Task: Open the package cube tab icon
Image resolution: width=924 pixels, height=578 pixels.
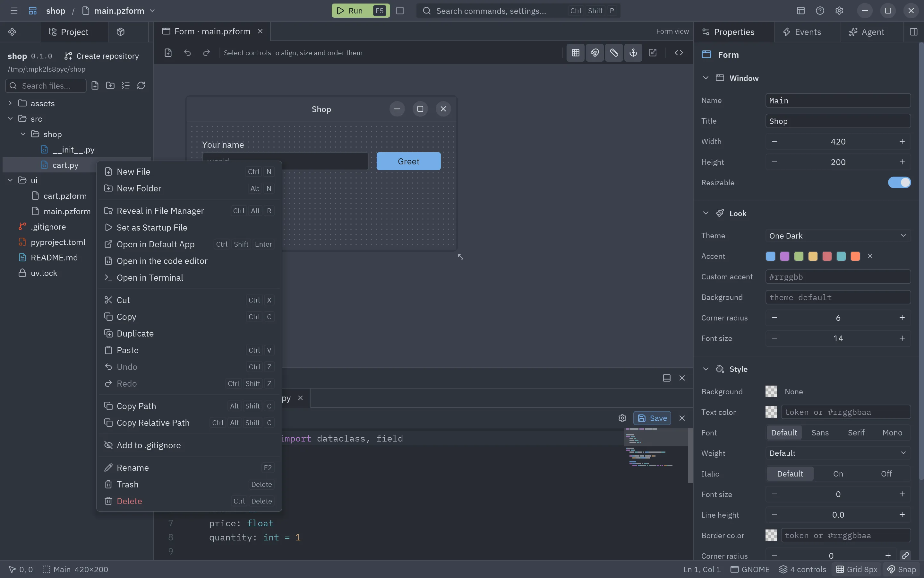Action: point(121,32)
